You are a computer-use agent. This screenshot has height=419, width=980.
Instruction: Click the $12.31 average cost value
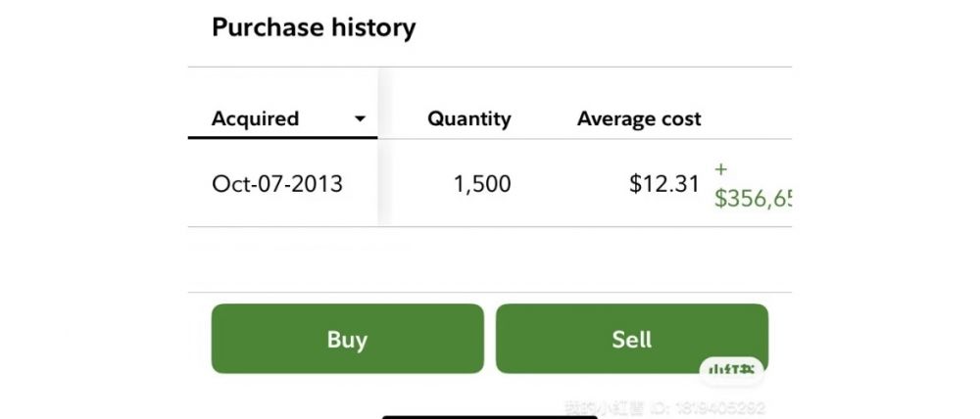coord(665,183)
